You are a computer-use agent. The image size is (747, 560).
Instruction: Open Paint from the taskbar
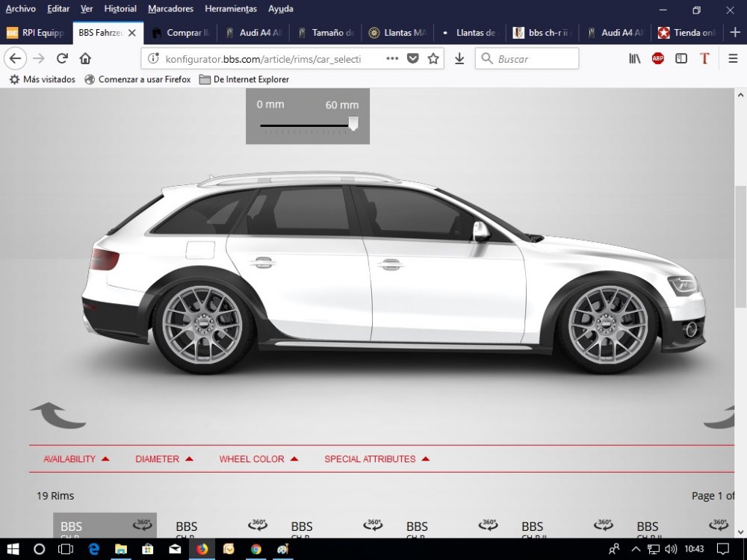(283, 549)
